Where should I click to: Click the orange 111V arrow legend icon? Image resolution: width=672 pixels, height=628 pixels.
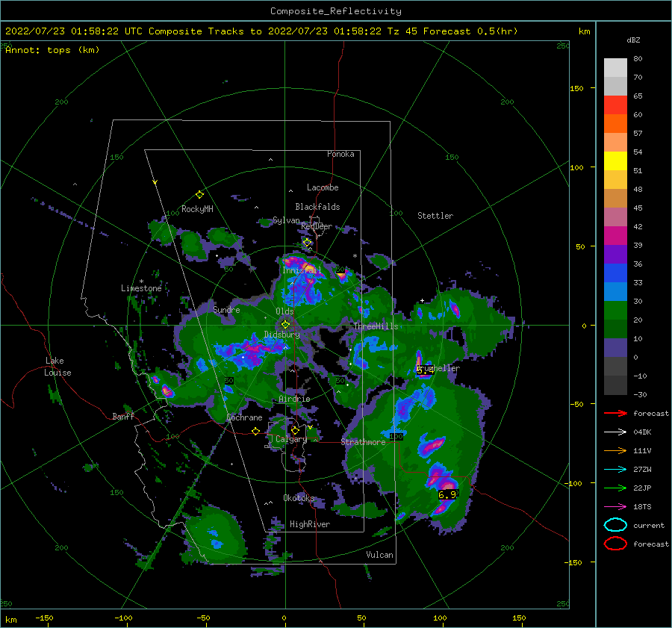click(615, 450)
